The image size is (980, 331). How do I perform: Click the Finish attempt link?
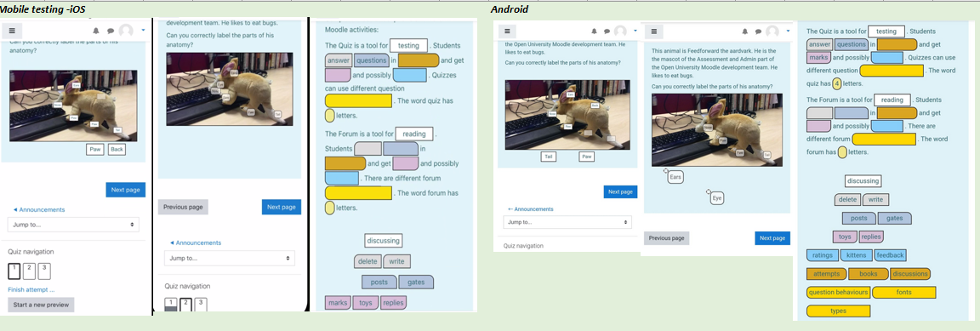pos(31,289)
